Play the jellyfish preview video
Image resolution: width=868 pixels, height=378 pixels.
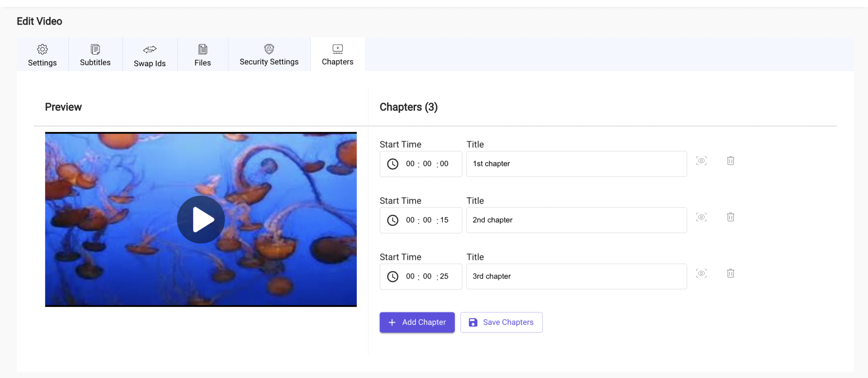point(200,219)
